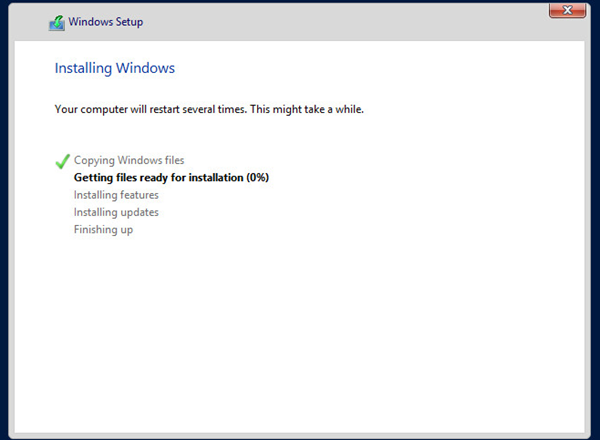600x440 pixels.
Task: Select the 'Installing updates' step
Action: (x=116, y=212)
